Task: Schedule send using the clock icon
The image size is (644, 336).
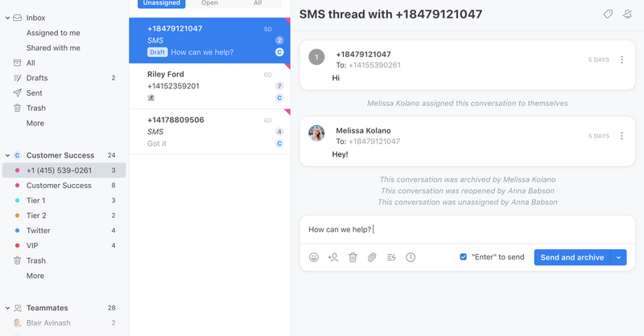Action: pos(411,257)
